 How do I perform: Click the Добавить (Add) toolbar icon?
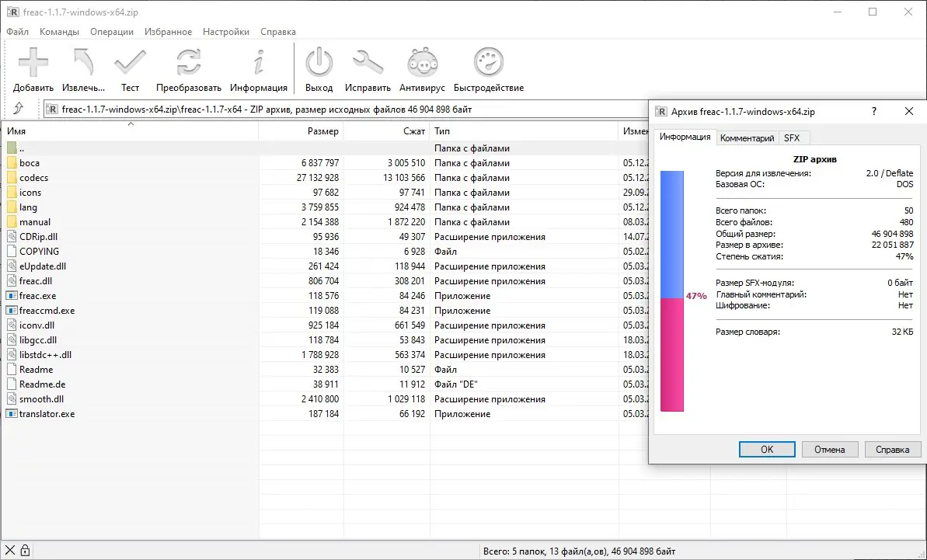tap(33, 62)
